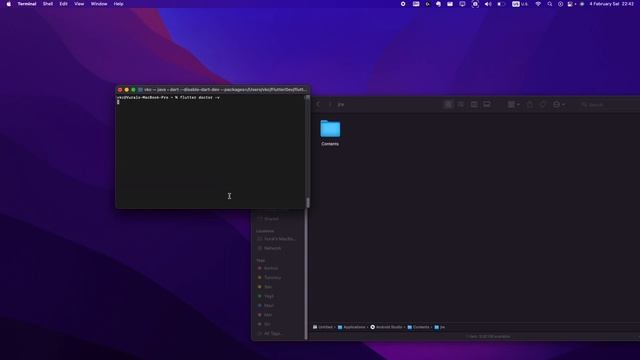The image size is (640, 360).
Task: Open All Tags in the Finder sidebar
Action: (269, 333)
